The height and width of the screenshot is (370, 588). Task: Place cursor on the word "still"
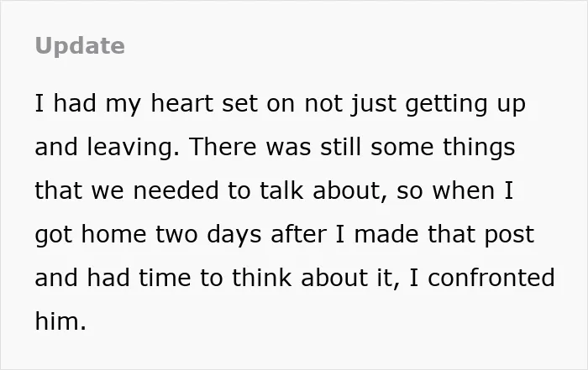342,147
